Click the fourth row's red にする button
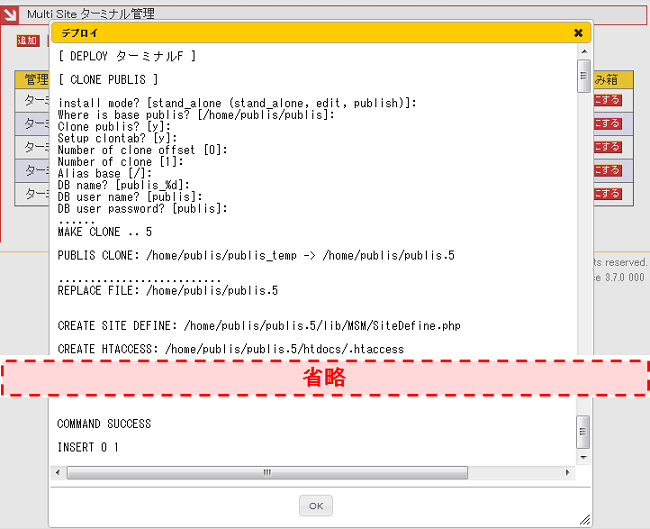The width and height of the screenshot is (650, 529). (607, 170)
